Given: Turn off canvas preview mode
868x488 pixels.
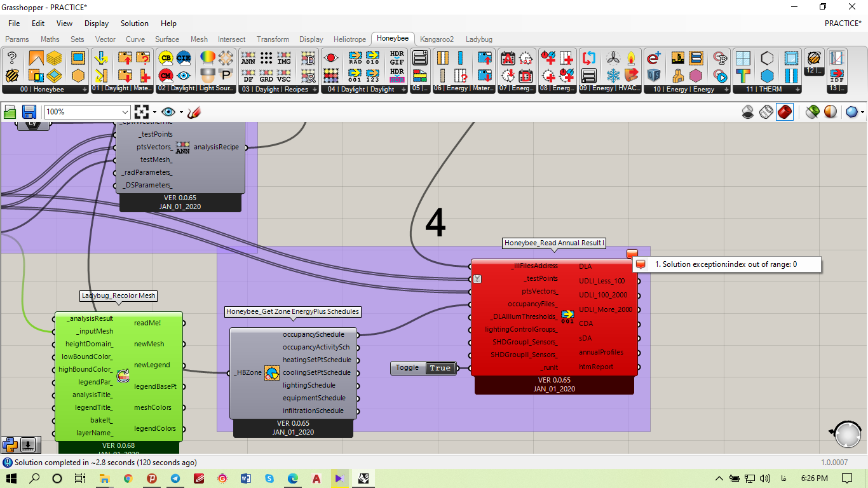Looking at the screenshot, I should coord(748,112).
